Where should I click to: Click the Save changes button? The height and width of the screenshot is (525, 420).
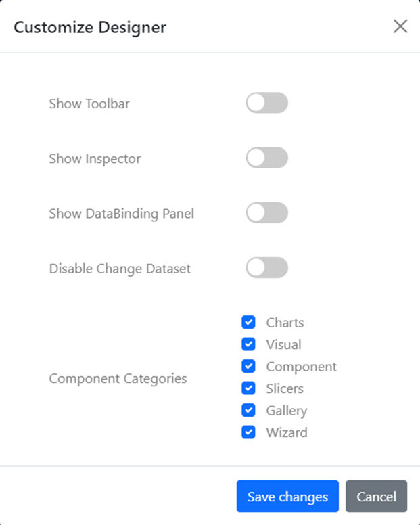pyautogui.click(x=287, y=497)
